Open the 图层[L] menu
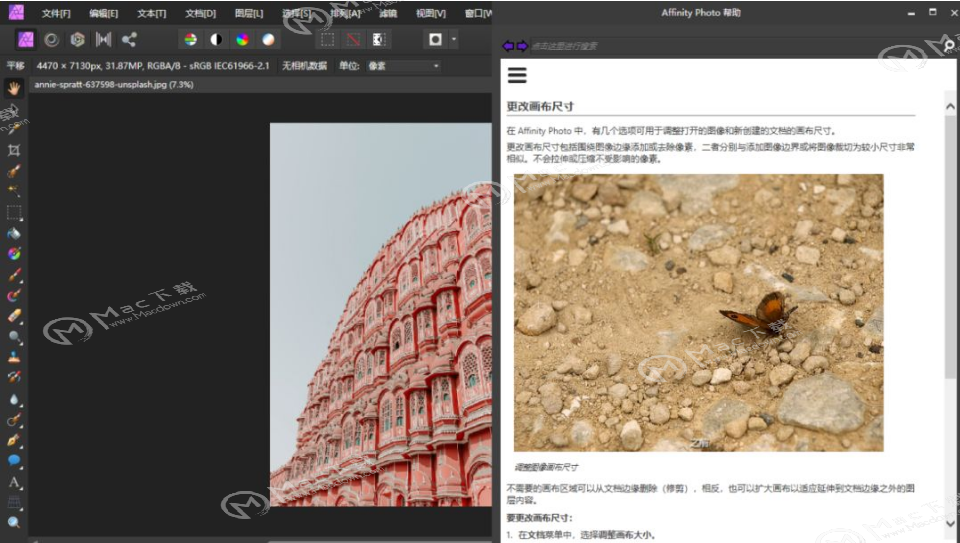960x543 pixels. [249, 13]
